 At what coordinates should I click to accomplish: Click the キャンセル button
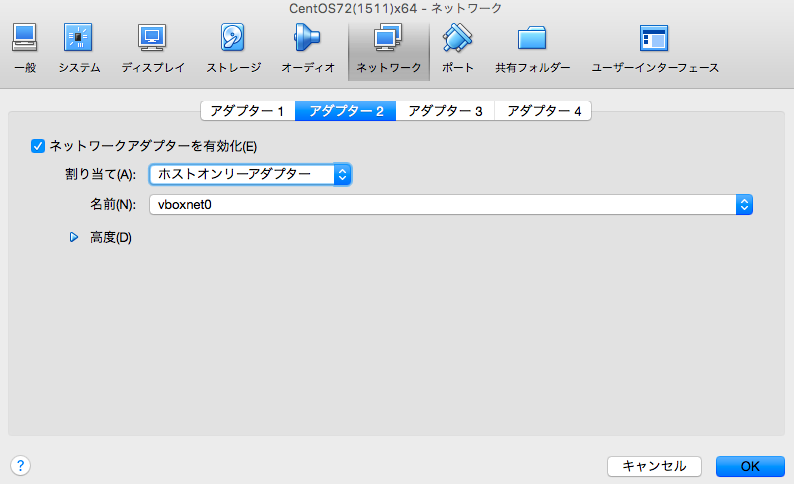[x=654, y=466]
